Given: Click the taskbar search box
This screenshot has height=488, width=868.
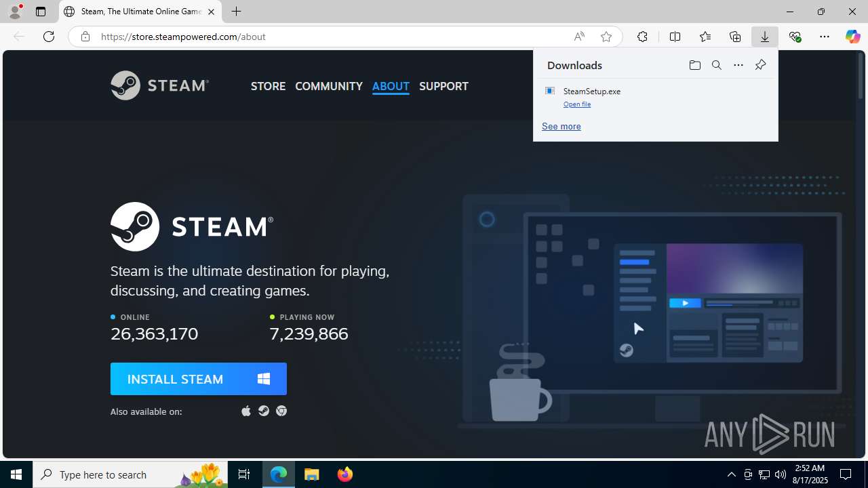Looking at the screenshot, I should tap(129, 474).
